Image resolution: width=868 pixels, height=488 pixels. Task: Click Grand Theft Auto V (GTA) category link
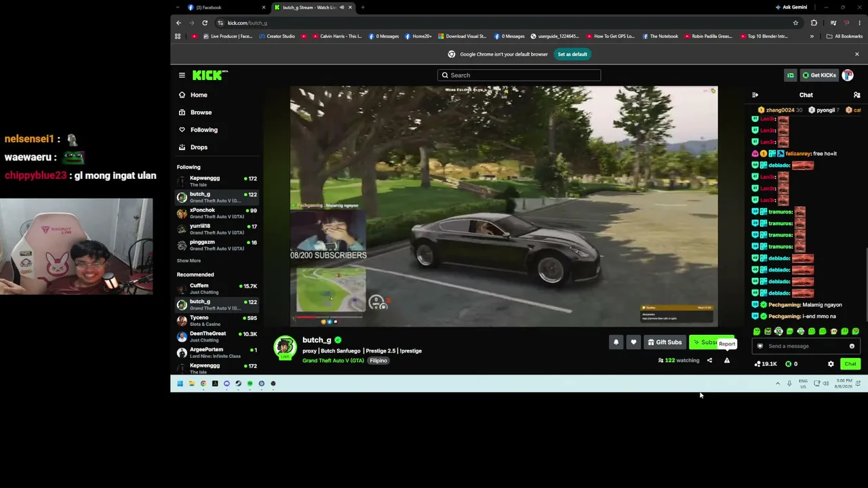coord(333,361)
